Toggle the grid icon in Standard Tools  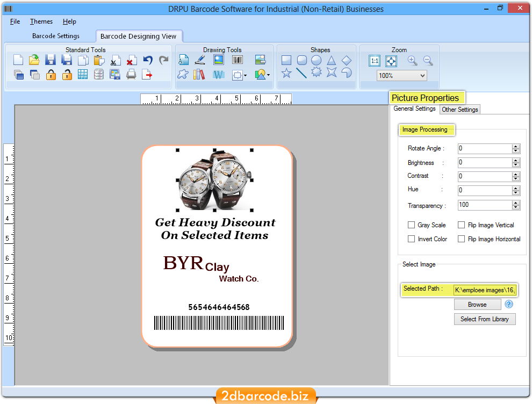click(82, 74)
